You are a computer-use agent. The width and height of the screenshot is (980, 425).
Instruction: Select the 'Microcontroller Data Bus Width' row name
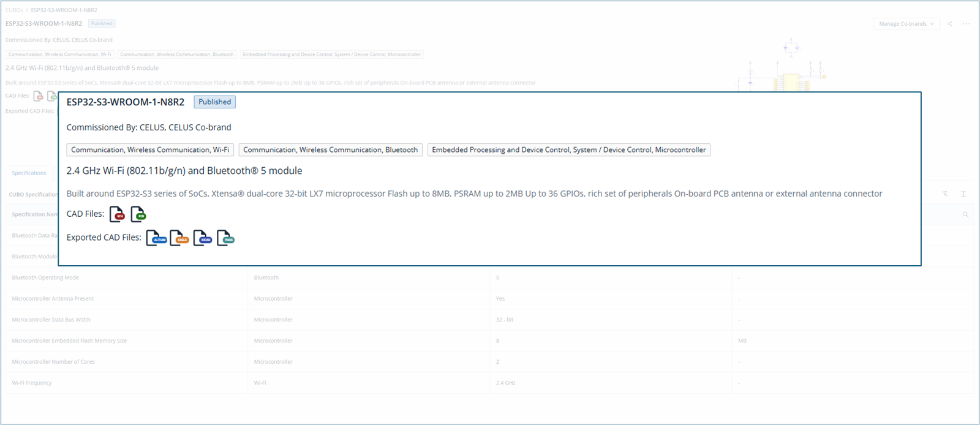[51, 320]
